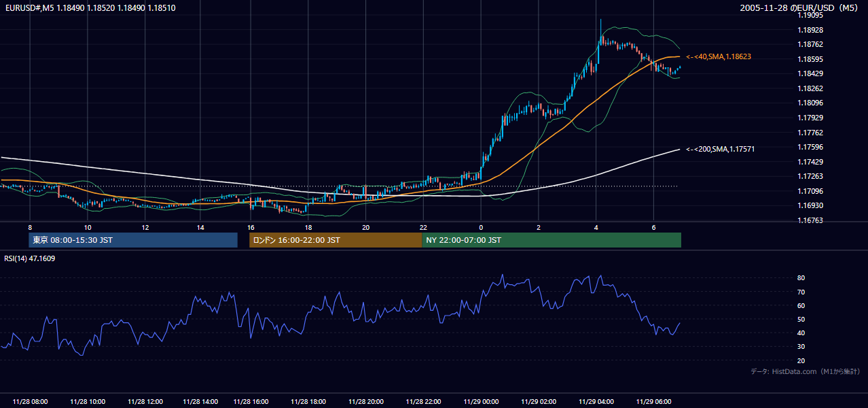Click the 11/28 10:00 bottom time label

[88, 402]
